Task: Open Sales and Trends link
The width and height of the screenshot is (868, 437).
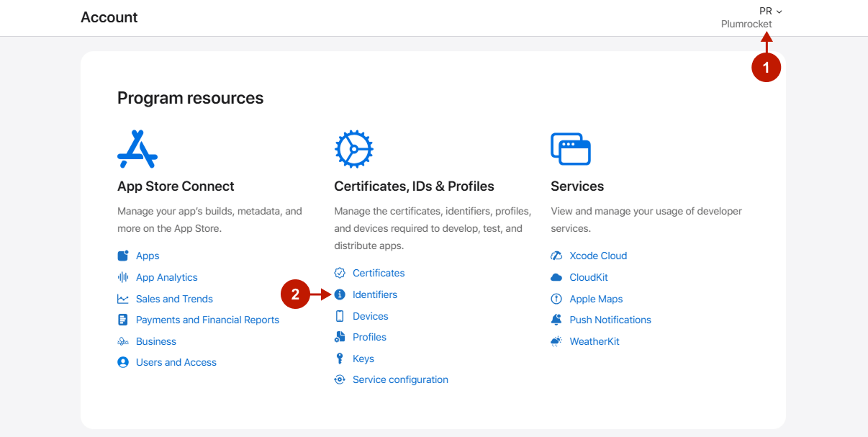Action: click(x=174, y=299)
